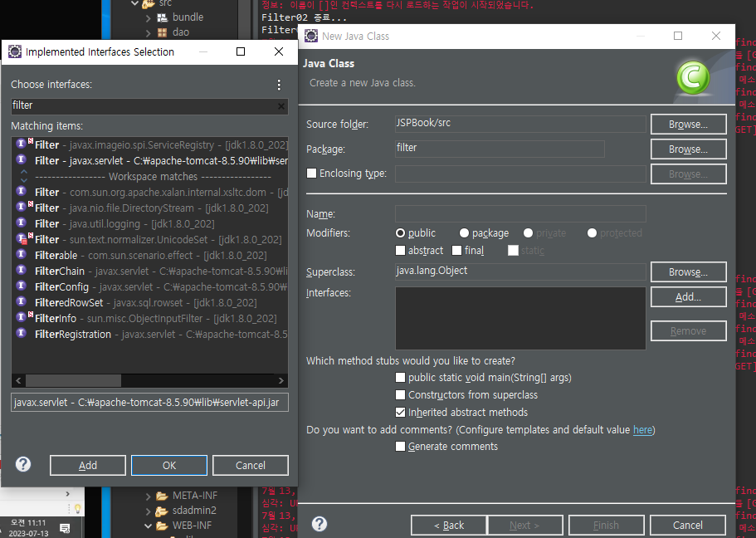This screenshot has width=756, height=538.
Task: Click the taskbar clock showing 11:11
Action: [x=29, y=528]
